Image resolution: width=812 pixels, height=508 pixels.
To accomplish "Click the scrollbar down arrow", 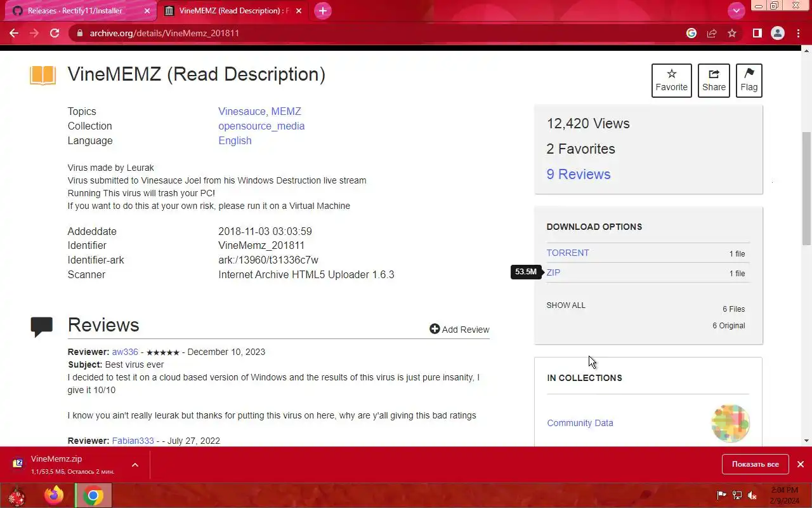I will pos(807,441).
